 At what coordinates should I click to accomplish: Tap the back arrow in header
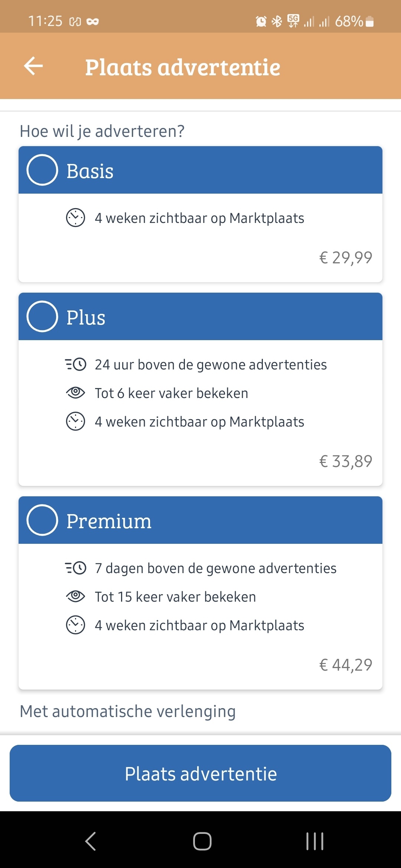coord(33,66)
